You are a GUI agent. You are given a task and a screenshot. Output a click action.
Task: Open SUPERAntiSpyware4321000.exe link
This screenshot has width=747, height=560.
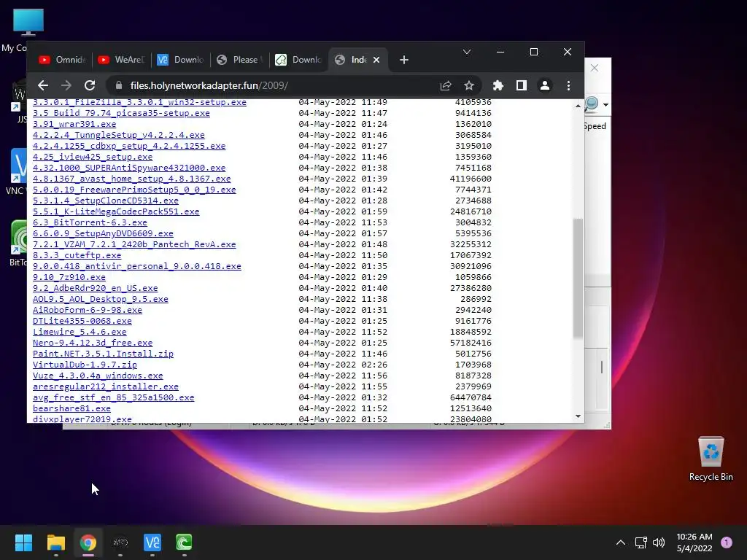pyautogui.click(x=129, y=168)
